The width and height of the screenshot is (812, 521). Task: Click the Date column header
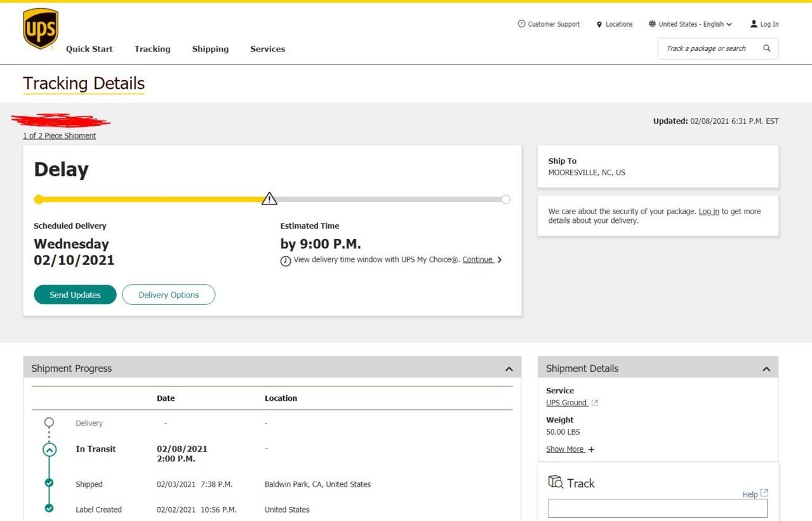click(166, 398)
